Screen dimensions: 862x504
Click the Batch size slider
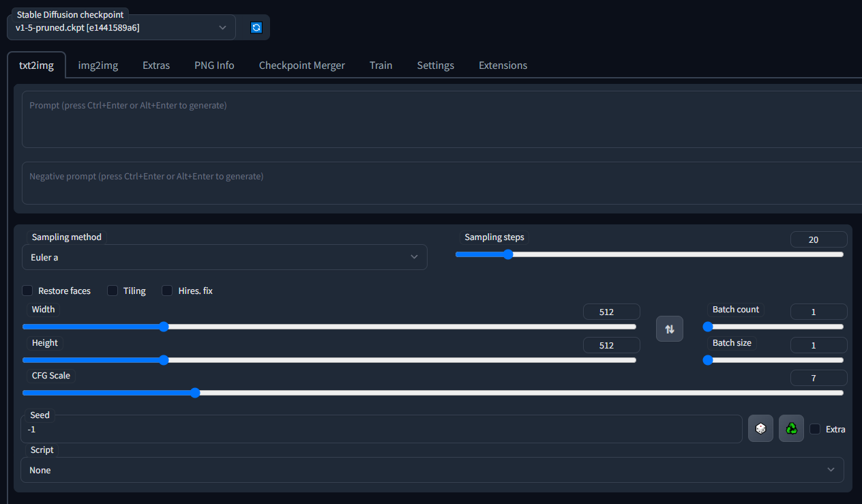click(x=773, y=360)
